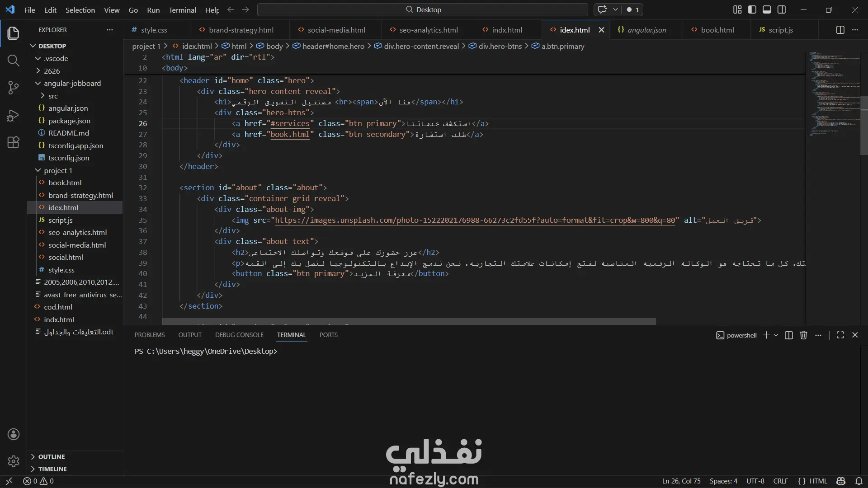The height and width of the screenshot is (488, 868).
Task: Kill terminal with the trash icon
Action: pos(803,335)
